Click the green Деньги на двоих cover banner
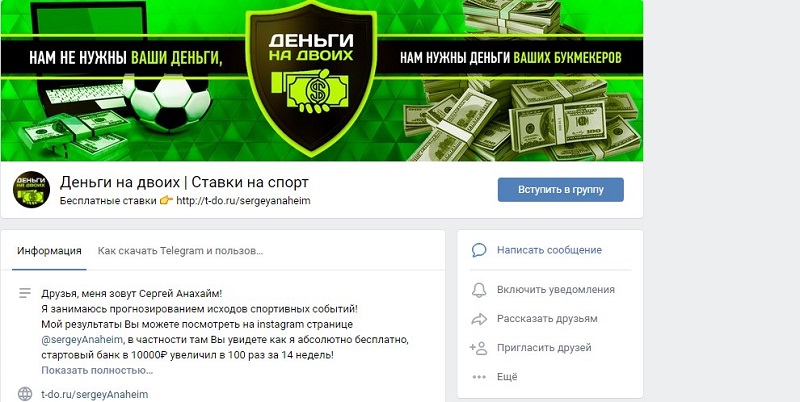This screenshot has width=800, height=402. [321, 80]
